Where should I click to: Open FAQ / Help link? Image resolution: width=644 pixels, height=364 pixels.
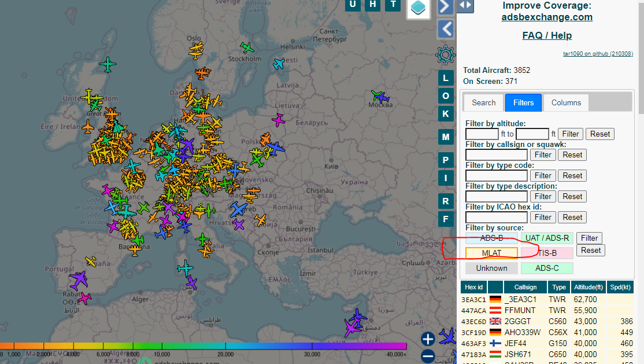tap(547, 36)
